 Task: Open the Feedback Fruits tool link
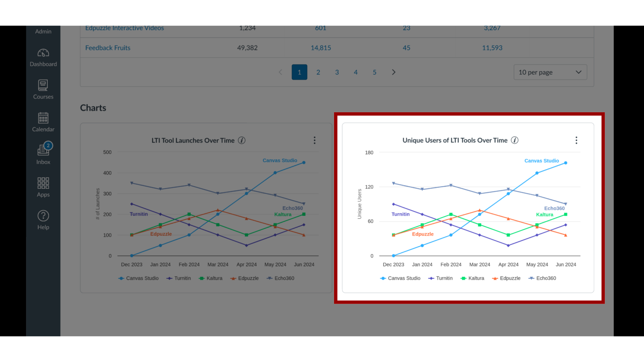coord(108,48)
